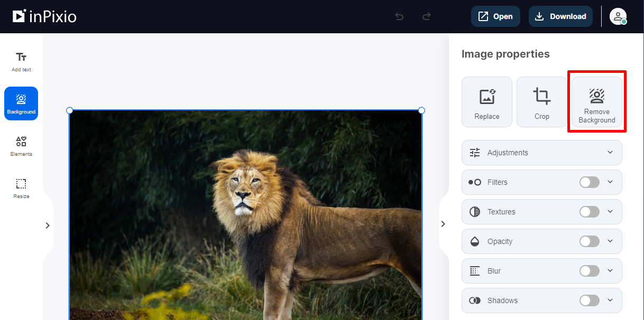Enable the Blur effect toggle
Image resolution: width=644 pixels, height=320 pixels.
pos(589,271)
